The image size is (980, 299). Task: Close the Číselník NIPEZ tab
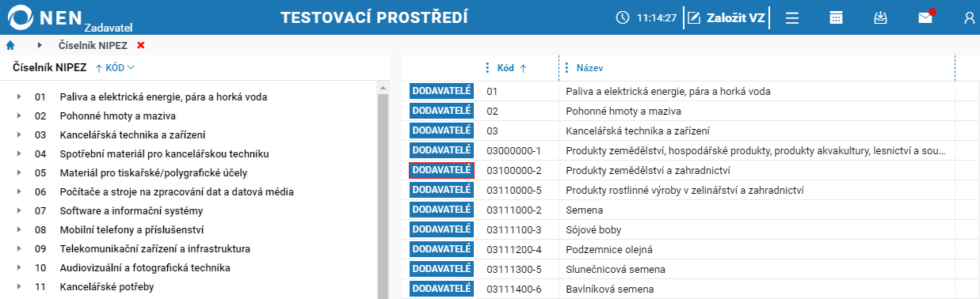point(141,45)
